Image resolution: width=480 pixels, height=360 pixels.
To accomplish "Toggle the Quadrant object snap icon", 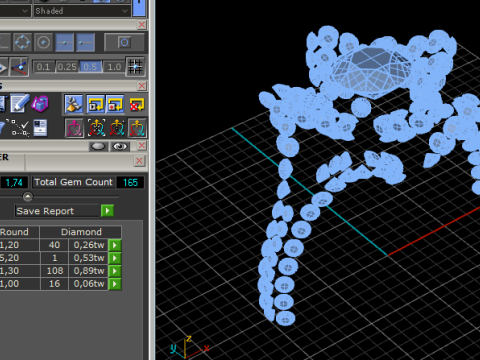I will pos(22,42).
